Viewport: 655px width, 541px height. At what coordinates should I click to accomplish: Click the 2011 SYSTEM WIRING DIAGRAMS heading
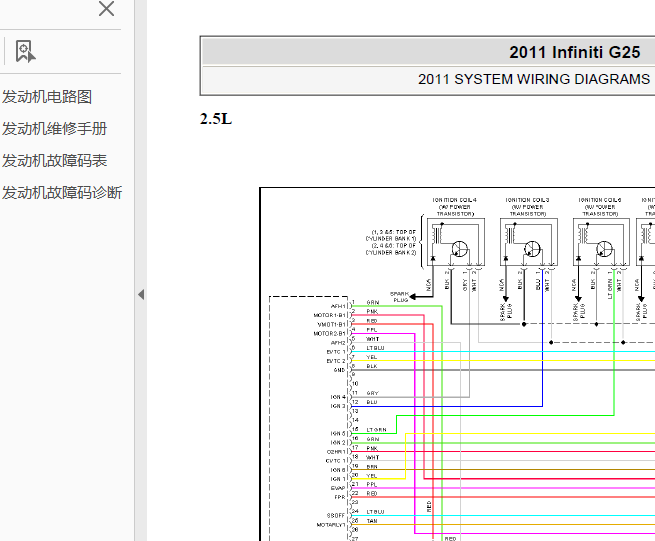click(534, 79)
